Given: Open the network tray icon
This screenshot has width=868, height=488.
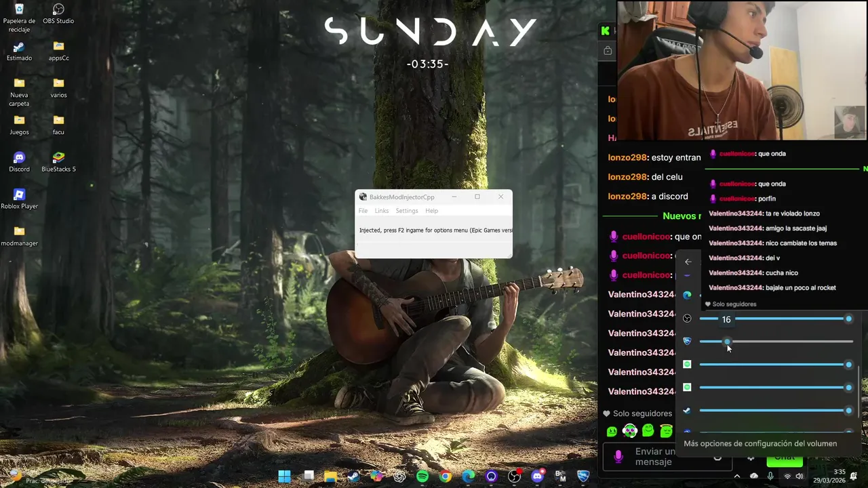Looking at the screenshot, I should click(x=787, y=476).
